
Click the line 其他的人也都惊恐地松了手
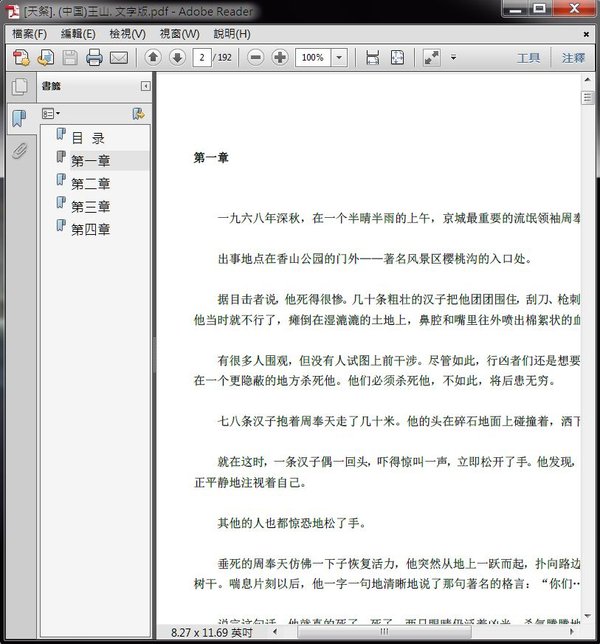(x=292, y=523)
